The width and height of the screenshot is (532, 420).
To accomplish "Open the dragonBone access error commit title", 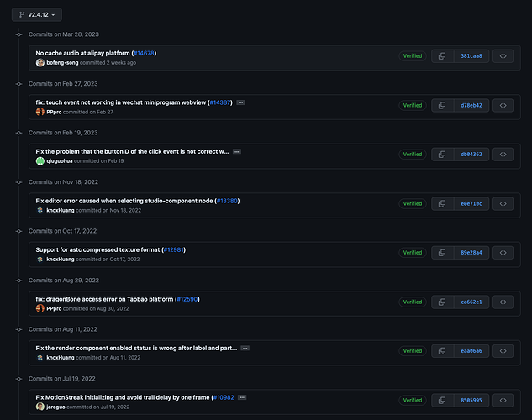I will (x=104, y=299).
